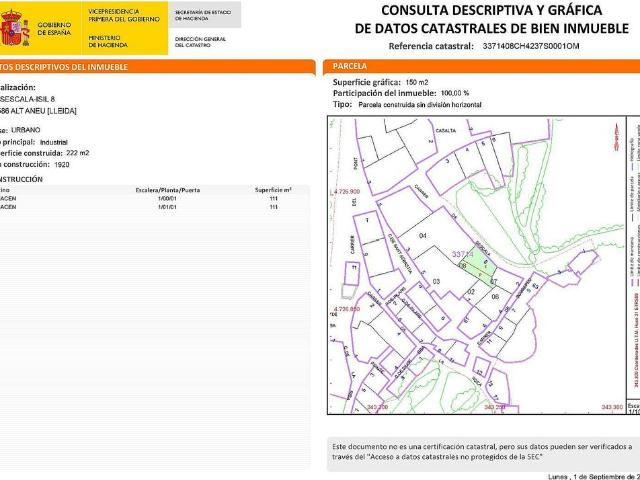
Task: Click coordinate 4.726.900 on map edge
Action: pos(347,191)
